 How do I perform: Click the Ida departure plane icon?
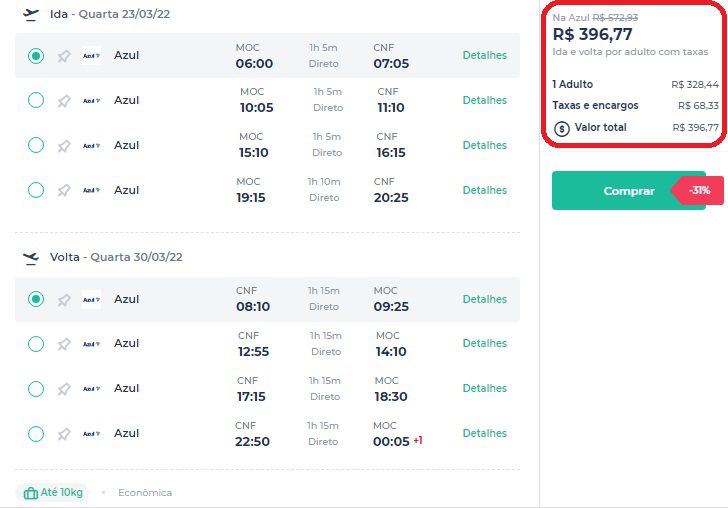[x=31, y=15]
